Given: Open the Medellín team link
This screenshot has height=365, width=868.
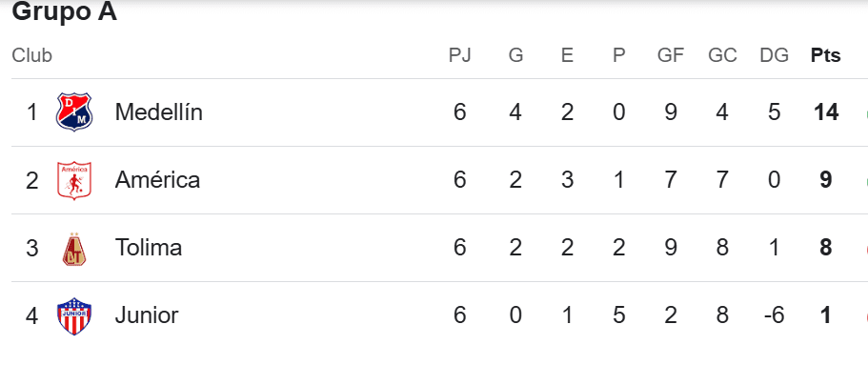Looking at the screenshot, I should click(x=159, y=112).
